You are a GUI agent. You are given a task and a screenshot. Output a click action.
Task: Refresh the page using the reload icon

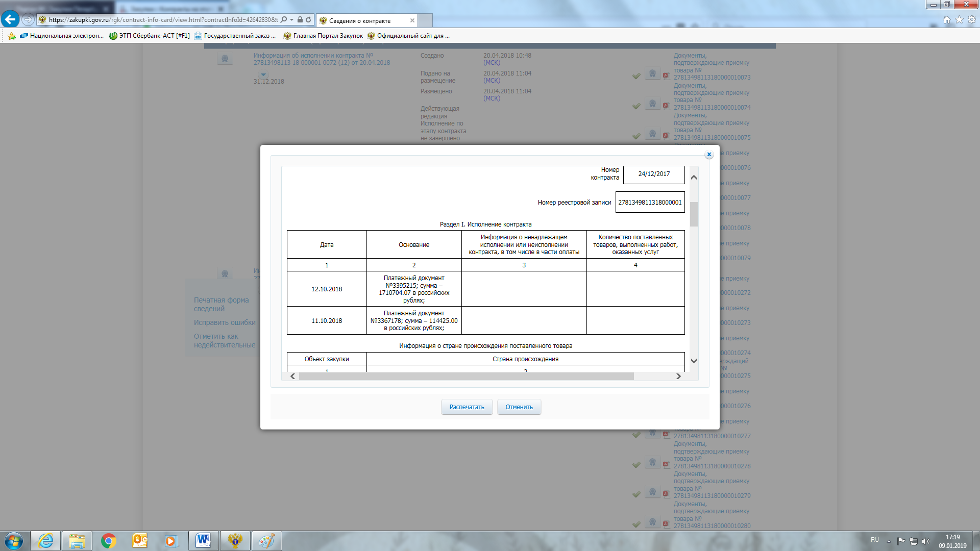(308, 20)
